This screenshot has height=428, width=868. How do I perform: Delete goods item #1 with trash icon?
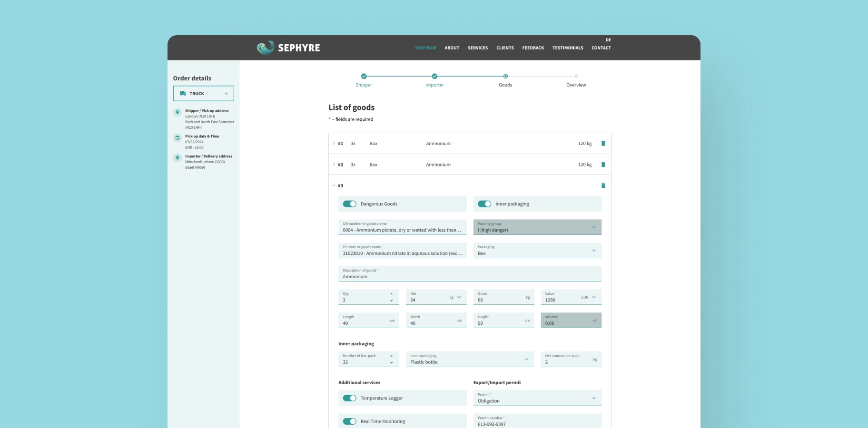[x=603, y=143]
